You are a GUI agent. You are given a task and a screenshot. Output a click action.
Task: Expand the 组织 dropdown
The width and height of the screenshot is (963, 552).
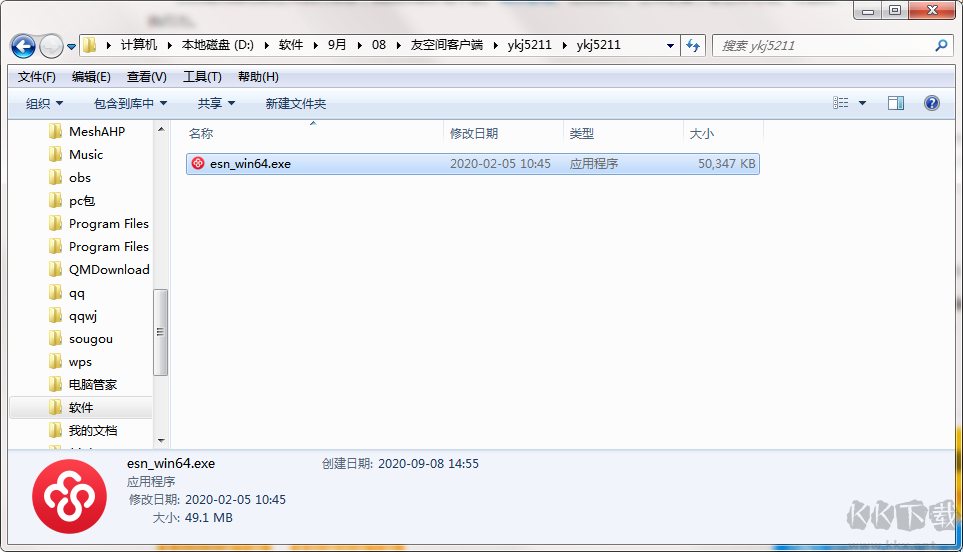(x=44, y=104)
